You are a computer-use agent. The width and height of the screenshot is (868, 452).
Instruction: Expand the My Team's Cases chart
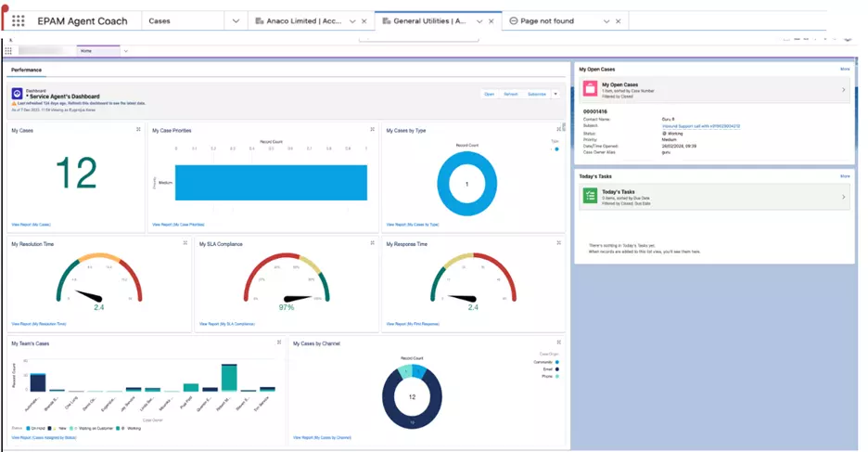coord(279,342)
